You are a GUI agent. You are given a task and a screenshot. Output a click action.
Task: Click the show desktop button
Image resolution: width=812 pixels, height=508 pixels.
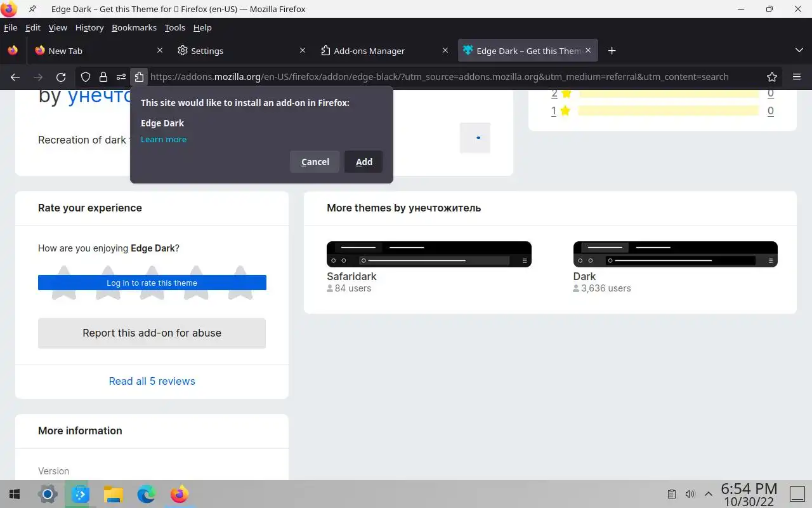point(797,494)
